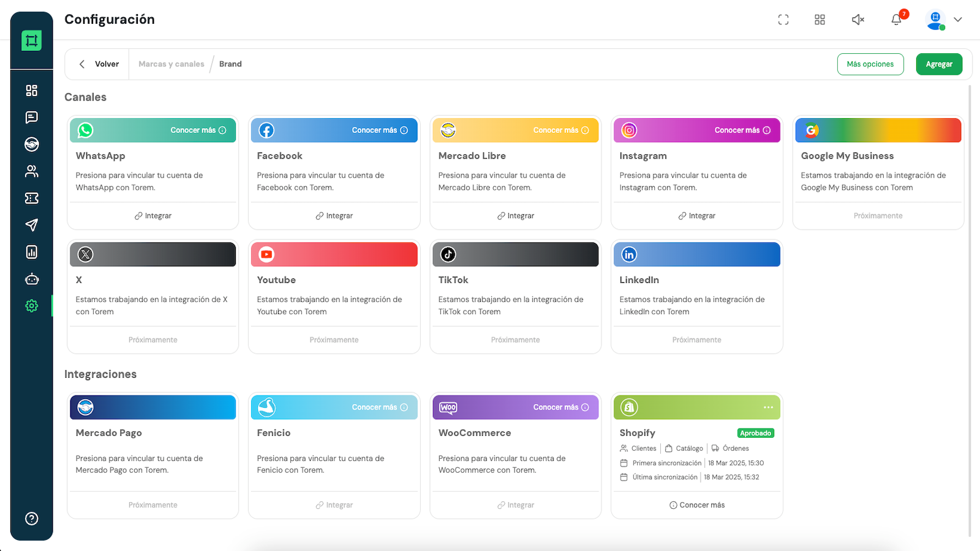This screenshot has width=980, height=551.
Task: Click Fenicio Conocer más link
Action: 380,407
